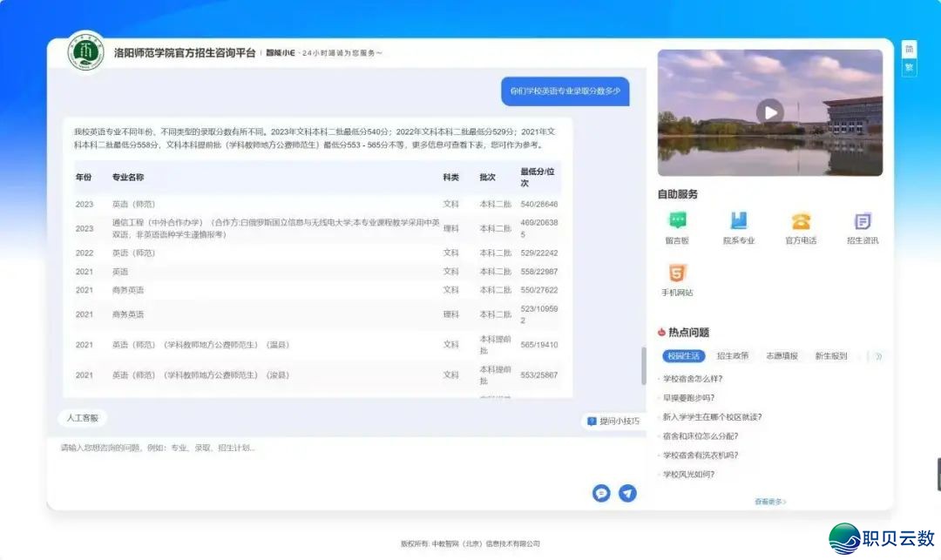The image size is (941, 560).
Task: Open the 招生资讯 admissions news icon
Action: (863, 221)
